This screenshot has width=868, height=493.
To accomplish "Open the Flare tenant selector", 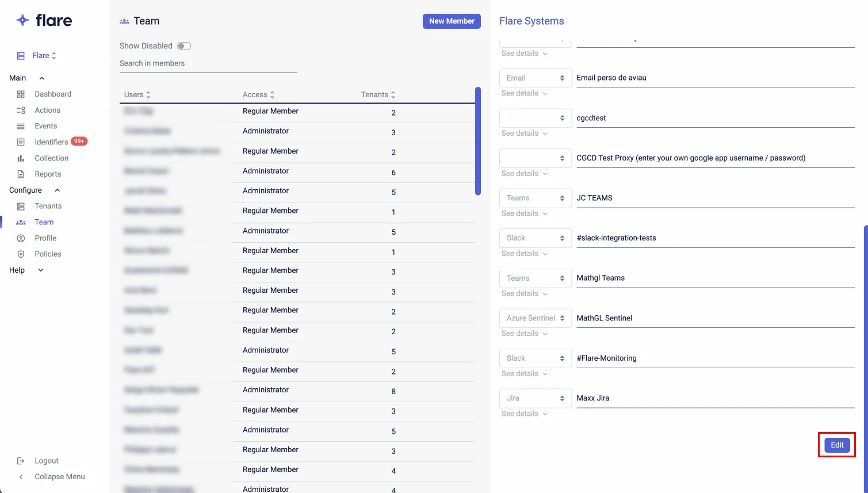I will pos(44,56).
